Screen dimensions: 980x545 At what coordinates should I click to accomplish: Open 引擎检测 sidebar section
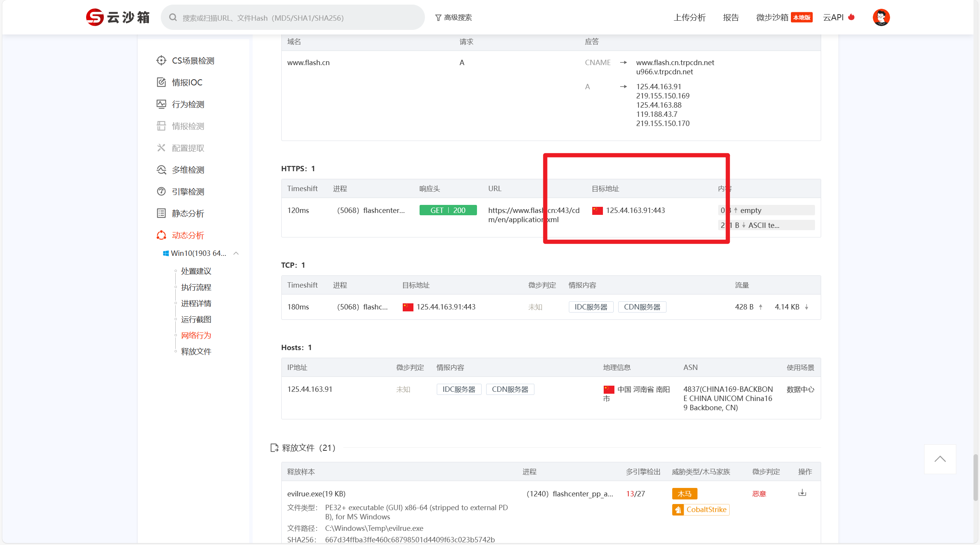[x=188, y=191]
